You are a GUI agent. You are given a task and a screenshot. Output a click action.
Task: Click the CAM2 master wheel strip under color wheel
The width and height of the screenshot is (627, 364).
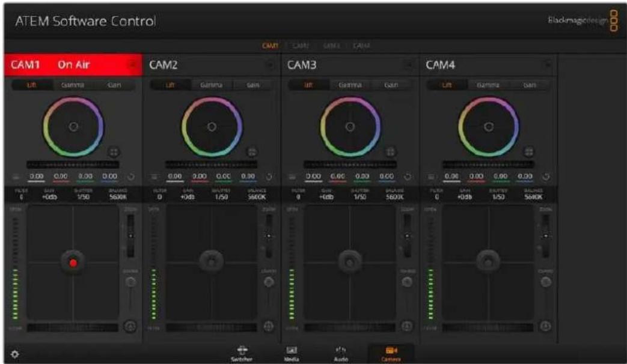point(211,164)
